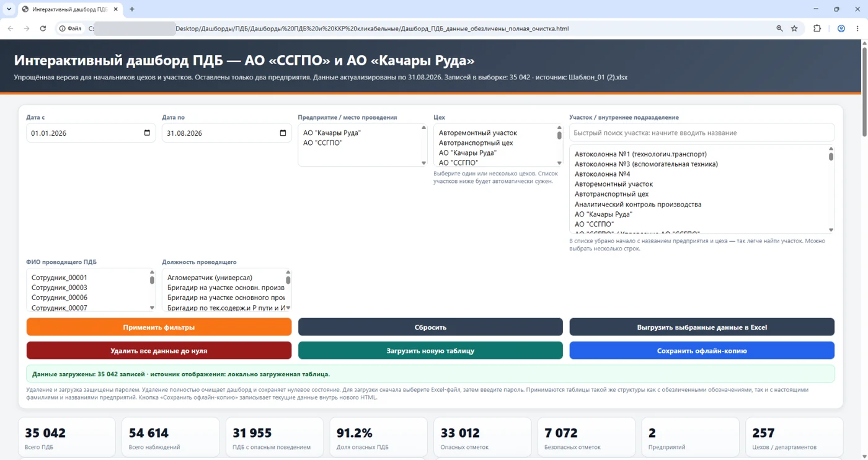Select 'Авторемонтный участок' in Цех list
Viewport: 868px width, 460px height.
(495, 133)
